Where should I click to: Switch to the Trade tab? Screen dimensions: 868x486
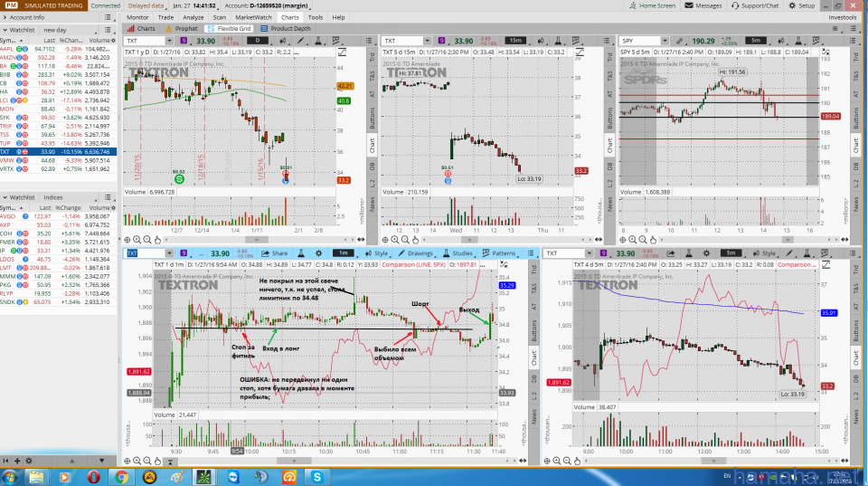click(165, 17)
